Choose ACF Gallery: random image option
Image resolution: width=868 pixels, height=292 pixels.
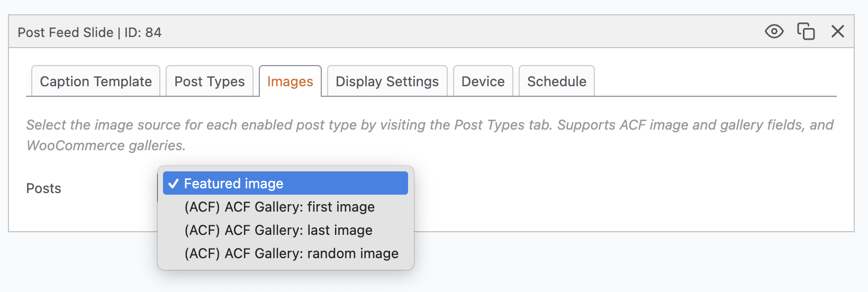pos(291,253)
